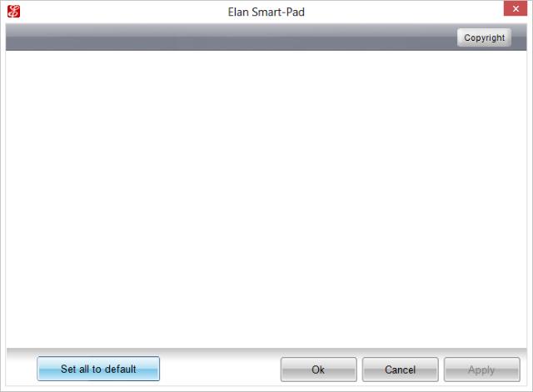Restore all Smart-Pad defaults
The image size is (533, 392).
tap(98, 369)
